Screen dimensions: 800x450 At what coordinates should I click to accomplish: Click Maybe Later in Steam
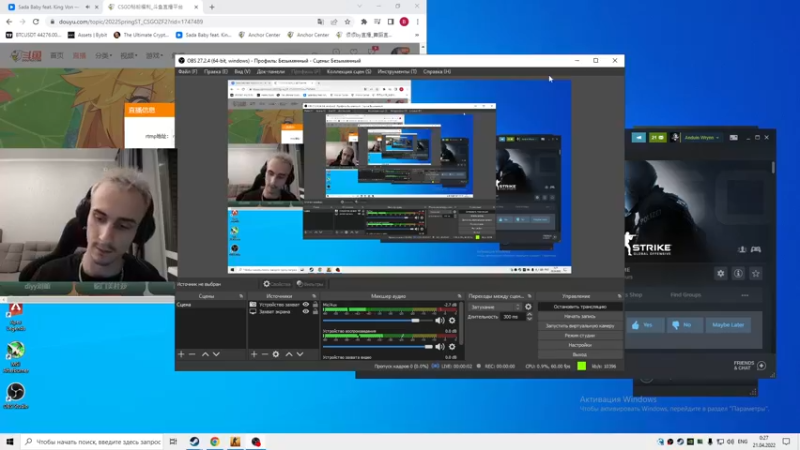coord(728,325)
